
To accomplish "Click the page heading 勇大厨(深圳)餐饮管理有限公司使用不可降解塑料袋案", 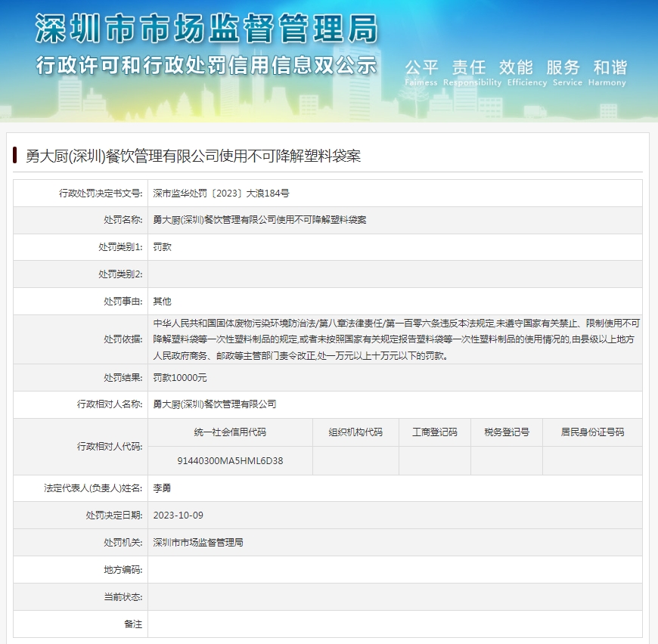I will [x=193, y=156].
